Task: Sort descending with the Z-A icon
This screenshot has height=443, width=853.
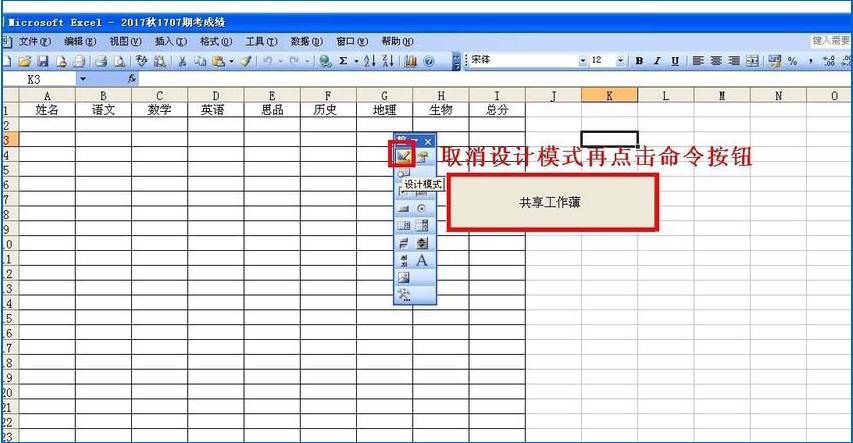Action: (x=388, y=61)
